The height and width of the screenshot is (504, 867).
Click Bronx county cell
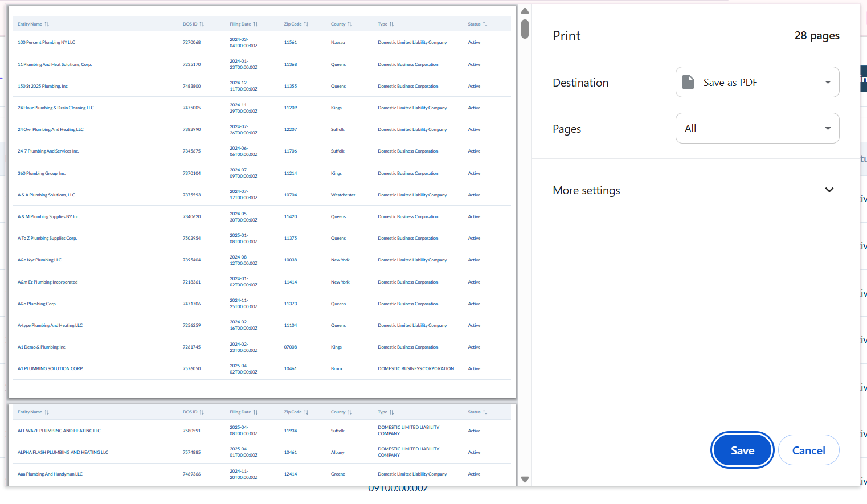337,368
